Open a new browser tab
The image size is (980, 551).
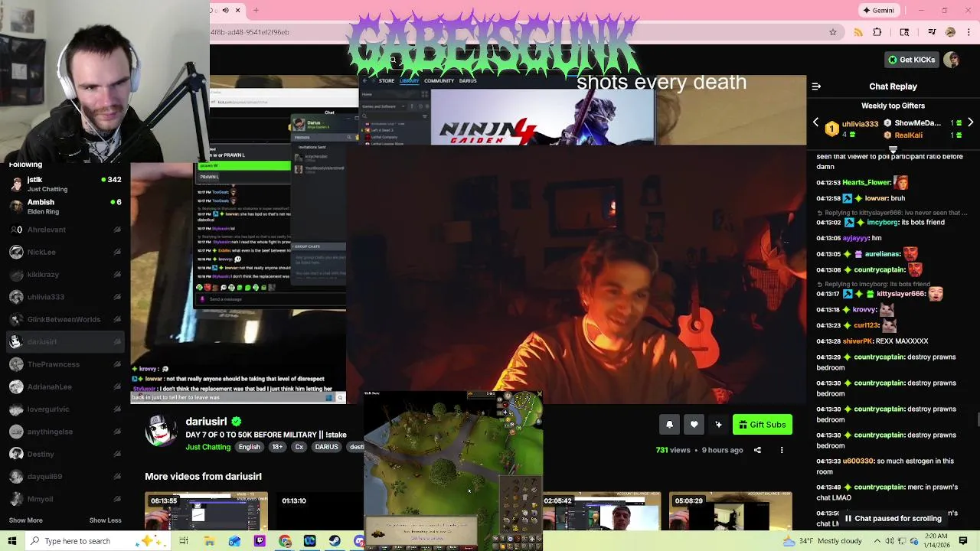pos(256,10)
